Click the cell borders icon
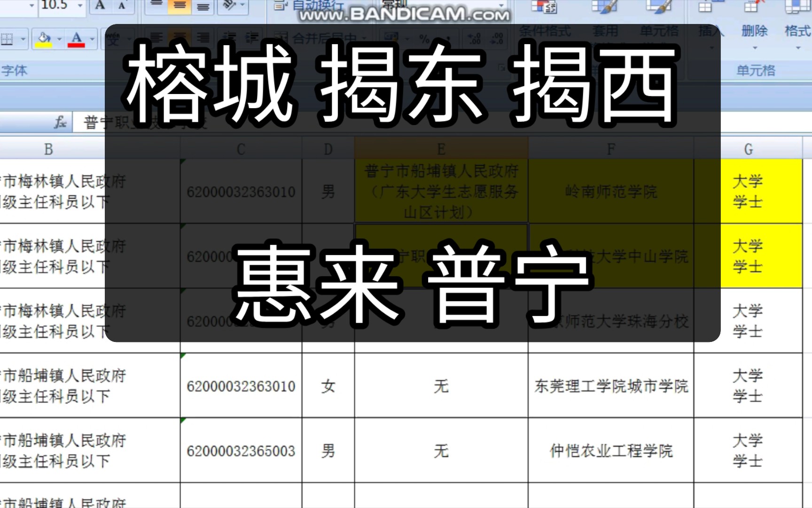This screenshot has height=508, width=812. click(7, 39)
